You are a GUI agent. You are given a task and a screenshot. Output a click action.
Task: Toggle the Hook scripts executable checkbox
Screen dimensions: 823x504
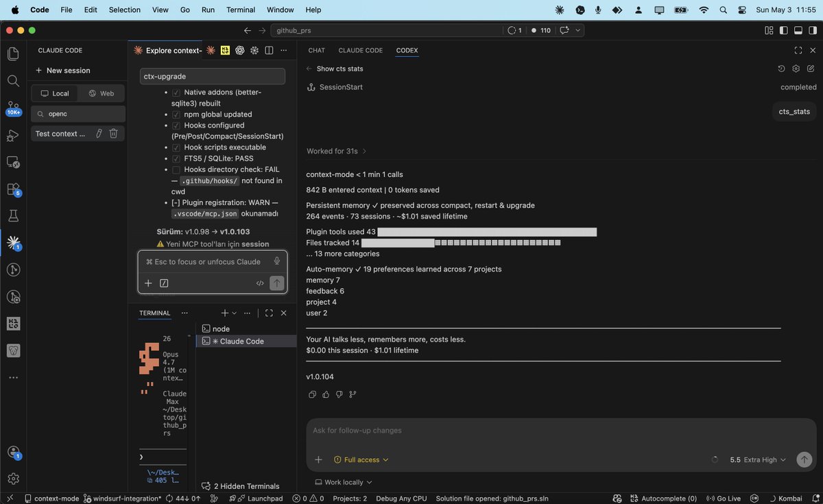(176, 147)
